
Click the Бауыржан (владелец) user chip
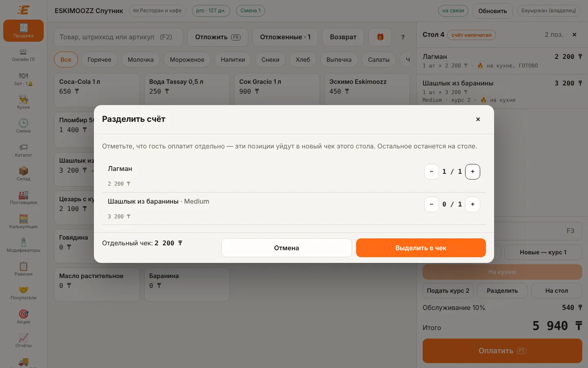pyautogui.click(x=549, y=11)
